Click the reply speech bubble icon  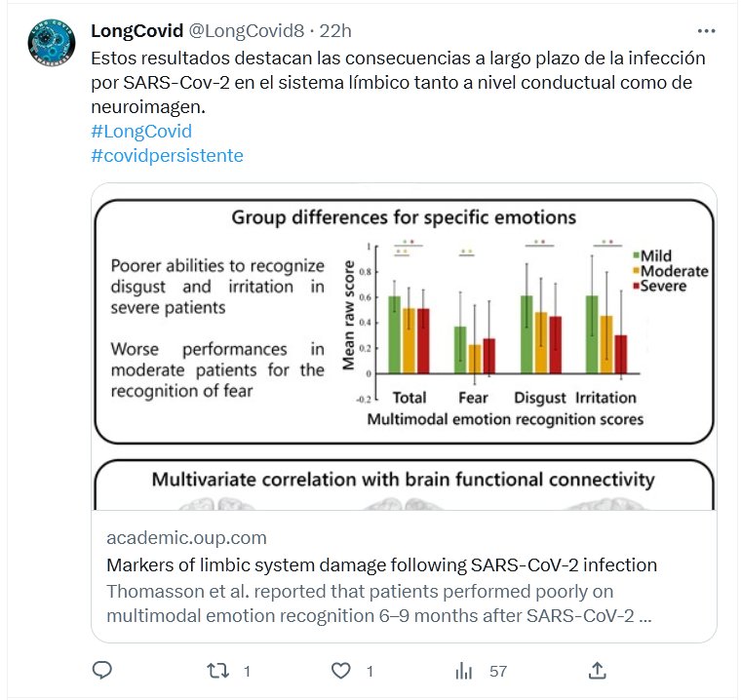coord(102,670)
